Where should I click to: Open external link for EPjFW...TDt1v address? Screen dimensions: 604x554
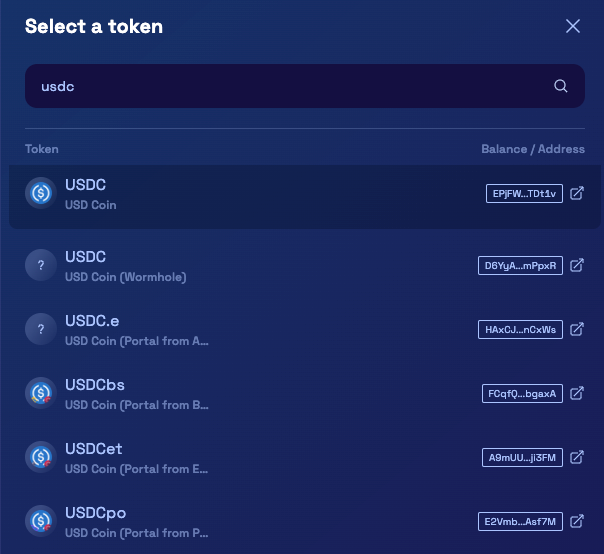coord(577,193)
